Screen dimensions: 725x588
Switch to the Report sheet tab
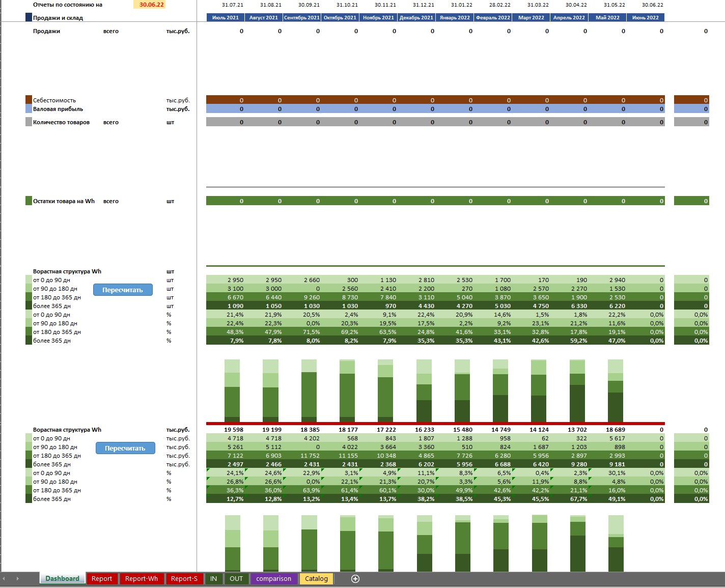tap(102, 579)
